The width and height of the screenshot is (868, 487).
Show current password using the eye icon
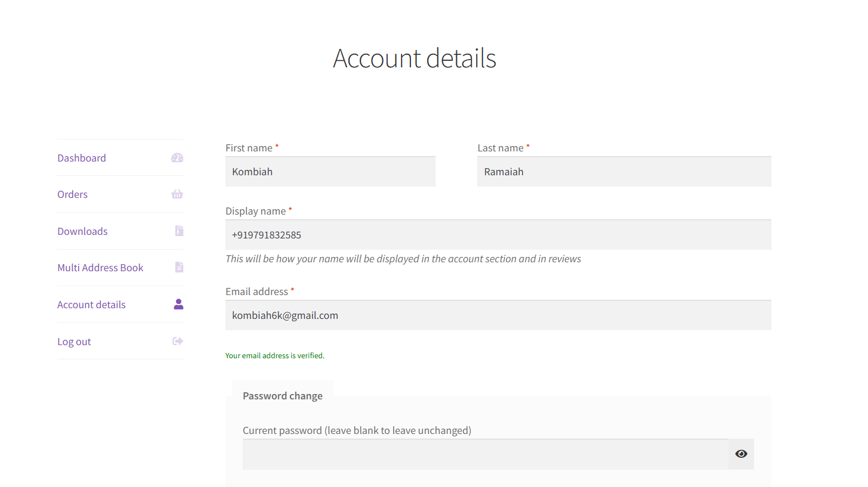[x=741, y=454]
